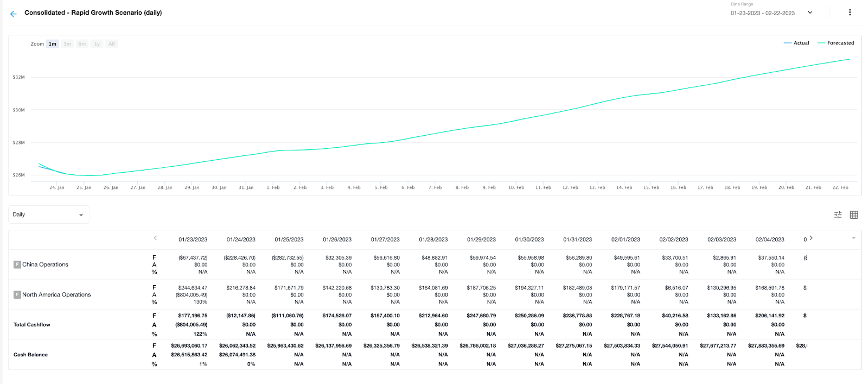The height and width of the screenshot is (384, 868).
Task: Switch to grid table view icon
Action: 854,215
